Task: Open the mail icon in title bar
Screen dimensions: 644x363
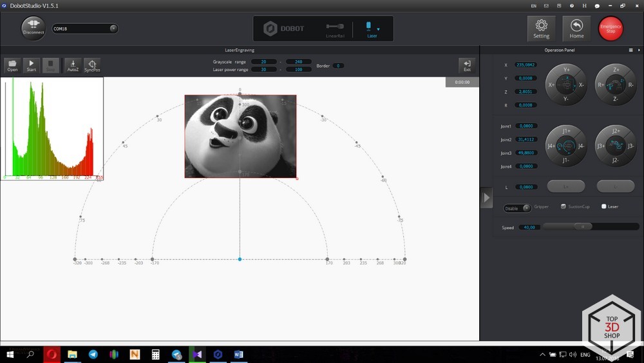Action: pos(546,6)
